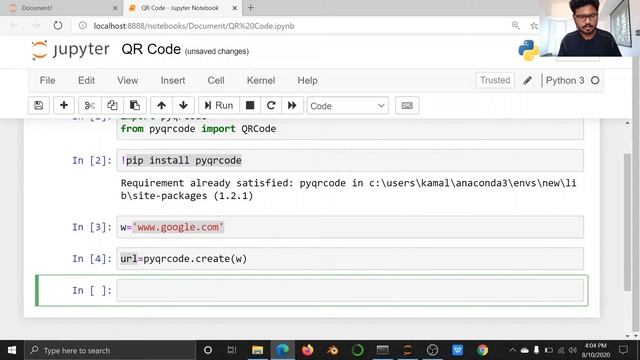Click the !pip install pyqrcode cell

click(350, 160)
